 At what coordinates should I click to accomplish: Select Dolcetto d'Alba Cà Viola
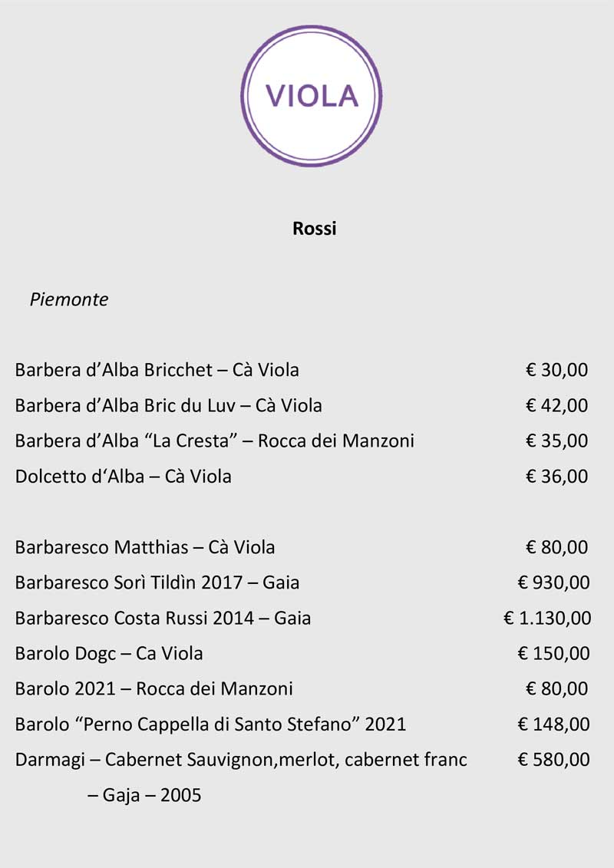tap(123, 477)
